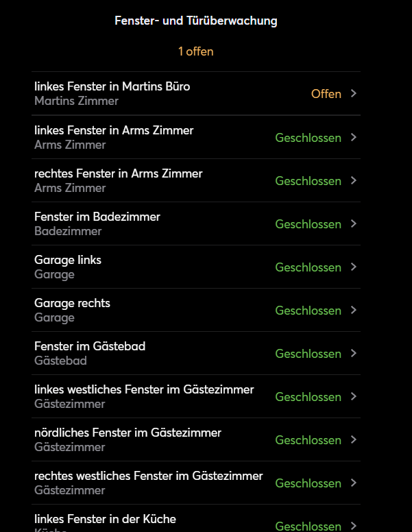Click Geschlossen status for Garage links

tap(308, 267)
